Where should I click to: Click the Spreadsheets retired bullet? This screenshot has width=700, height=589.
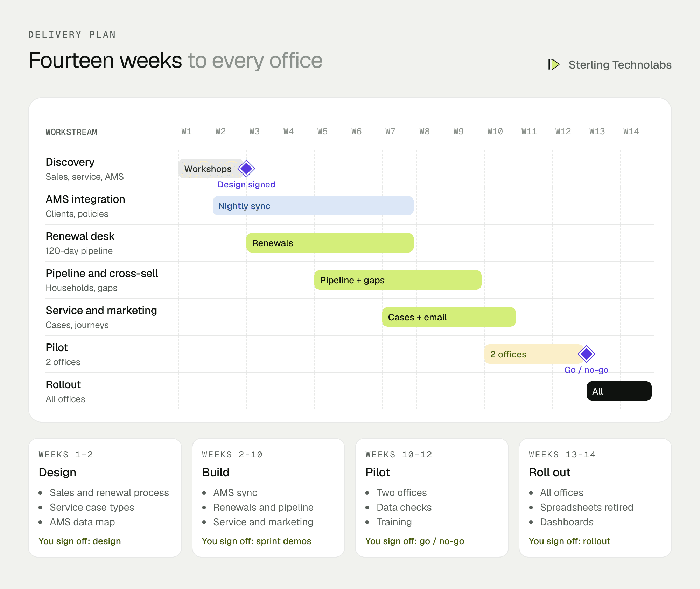click(x=587, y=508)
